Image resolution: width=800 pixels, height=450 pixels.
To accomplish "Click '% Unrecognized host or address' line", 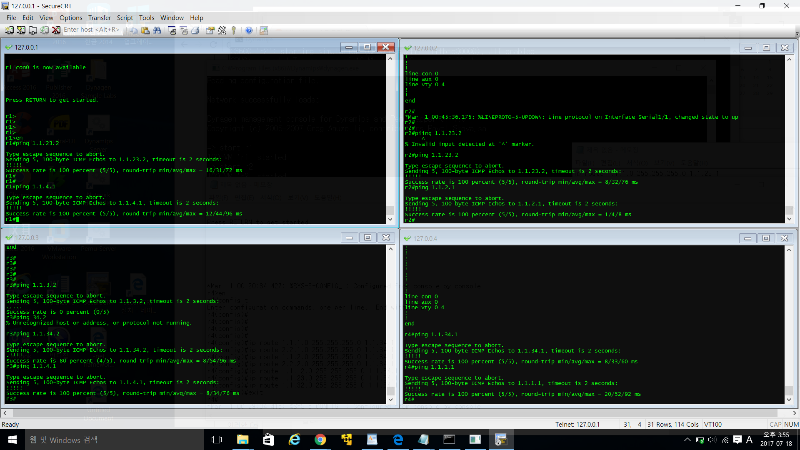I will click(x=98, y=323).
